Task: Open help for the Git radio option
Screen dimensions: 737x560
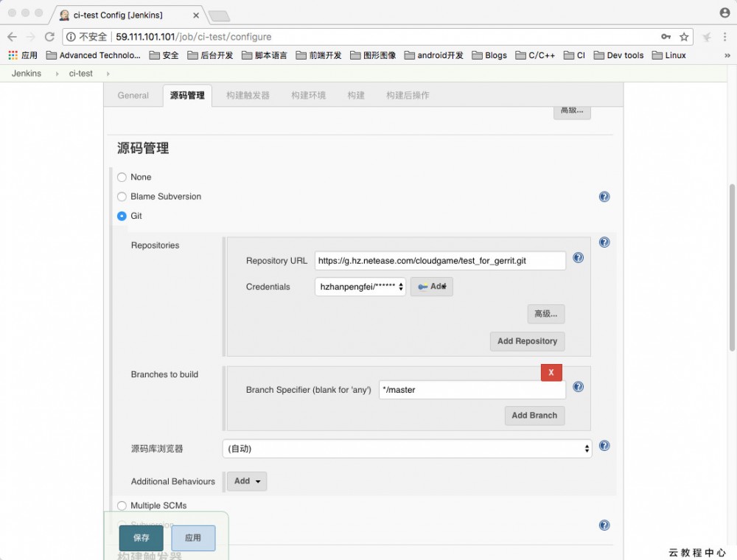Action: pos(604,197)
